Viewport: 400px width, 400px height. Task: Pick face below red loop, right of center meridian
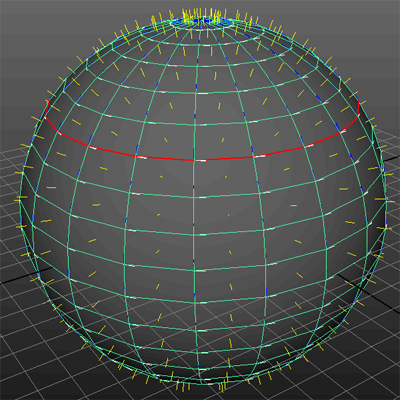(x=227, y=177)
